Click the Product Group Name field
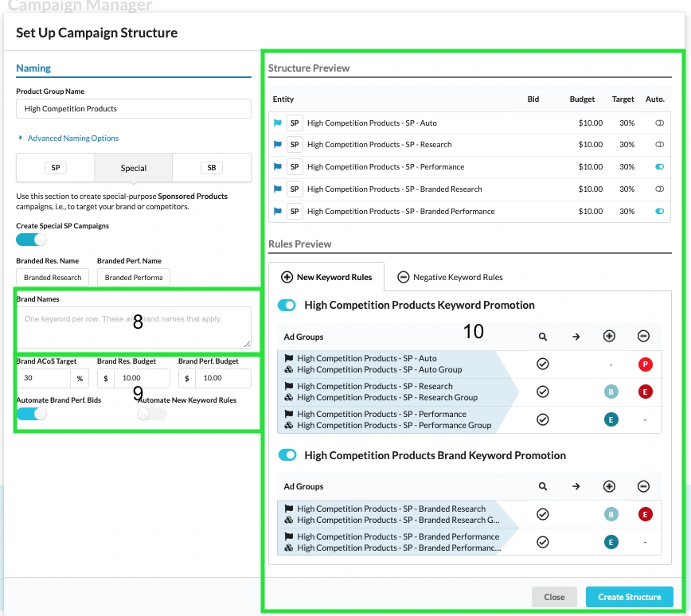Screen dimensions: 691x616 click(134, 109)
